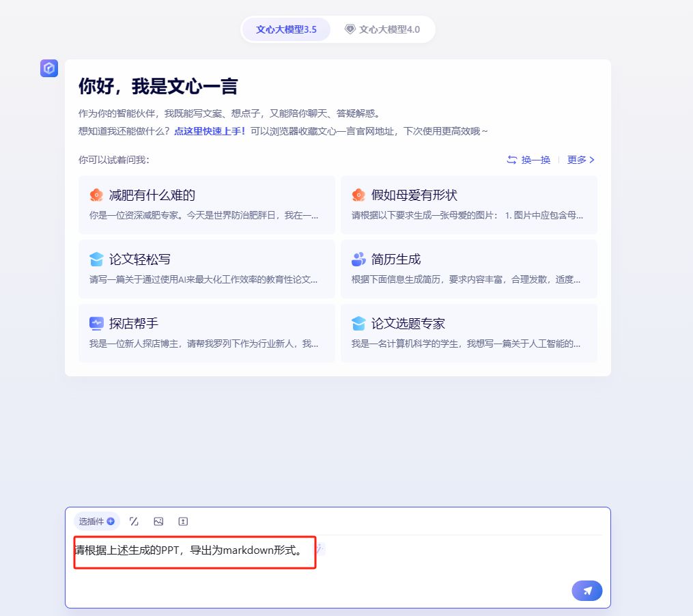Select the 探店帮手 prompt card
The height and width of the screenshot is (616, 693).
(x=207, y=333)
